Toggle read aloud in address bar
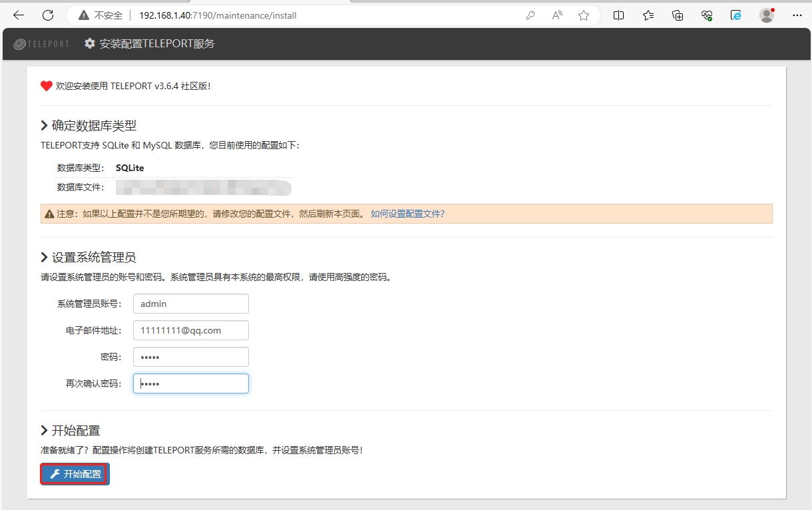 [557, 15]
